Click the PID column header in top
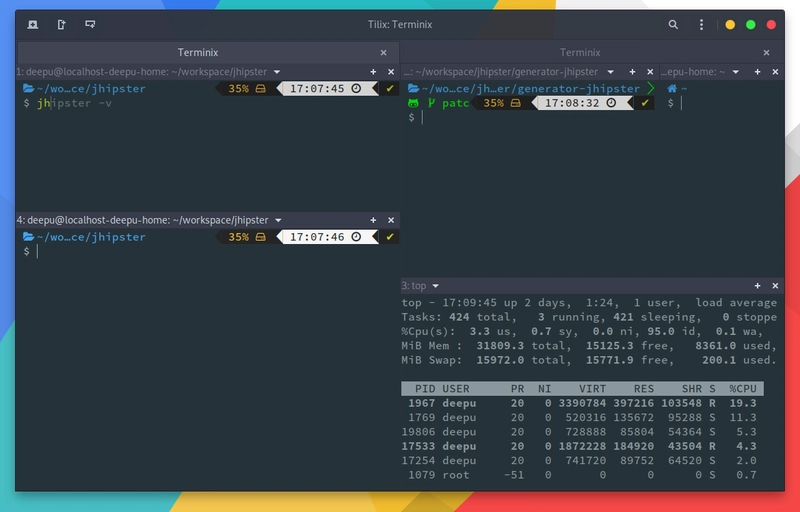Viewport: 800px width, 512px height. pyautogui.click(x=425, y=389)
